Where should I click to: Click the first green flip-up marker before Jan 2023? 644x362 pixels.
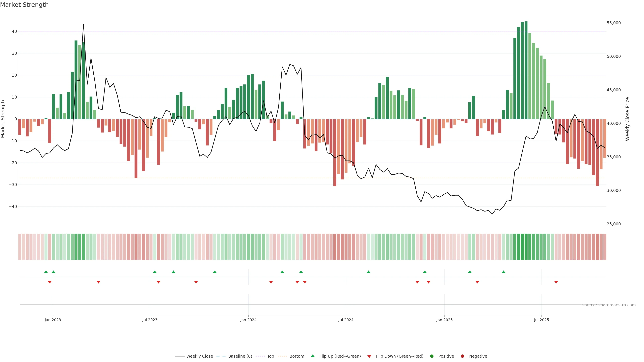[46, 272]
